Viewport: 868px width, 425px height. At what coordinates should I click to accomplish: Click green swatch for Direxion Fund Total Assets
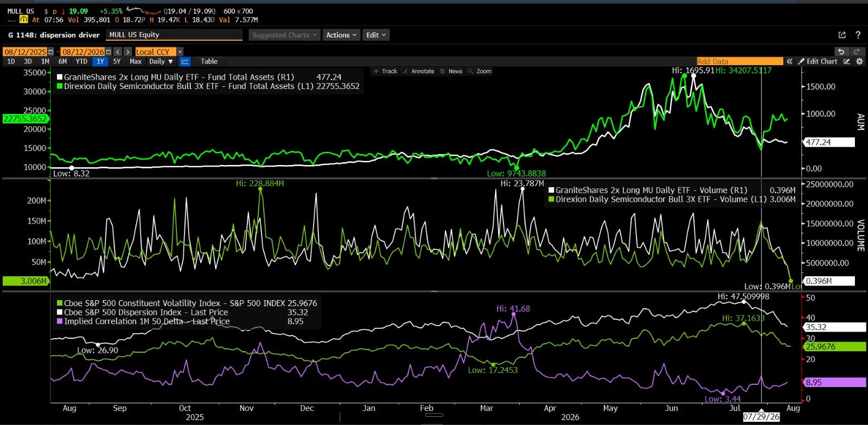[60, 86]
